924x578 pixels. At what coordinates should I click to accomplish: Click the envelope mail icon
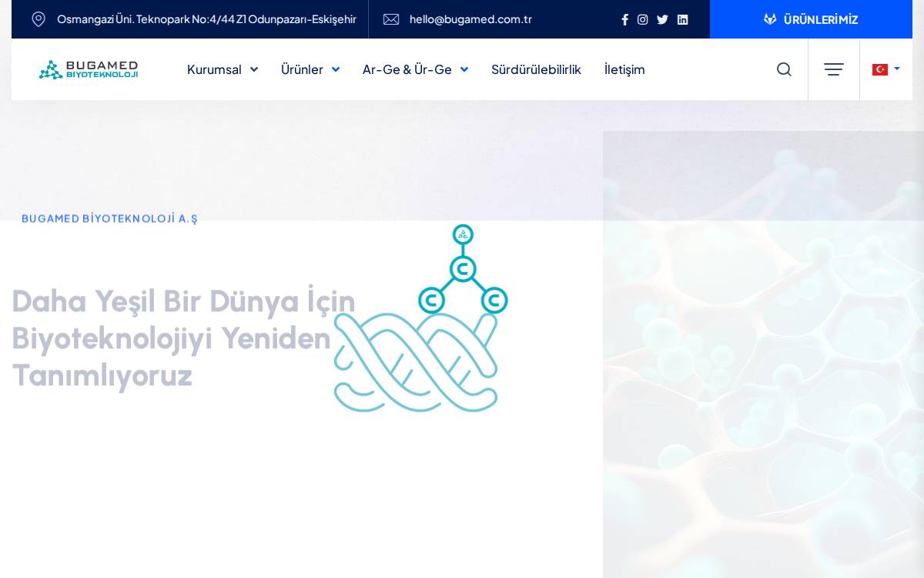tap(391, 19)
